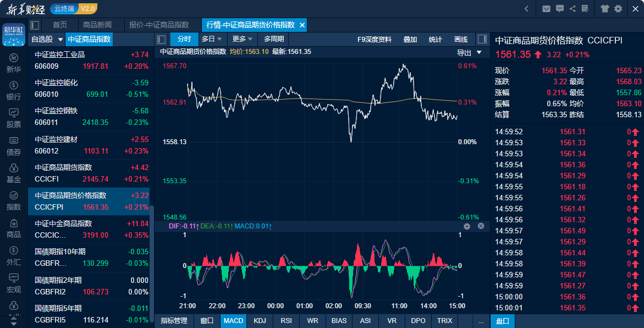The height and width of the screenshot is (328, 644).
Task: Select the 分时 chart mode
Action: coord(184,39)
